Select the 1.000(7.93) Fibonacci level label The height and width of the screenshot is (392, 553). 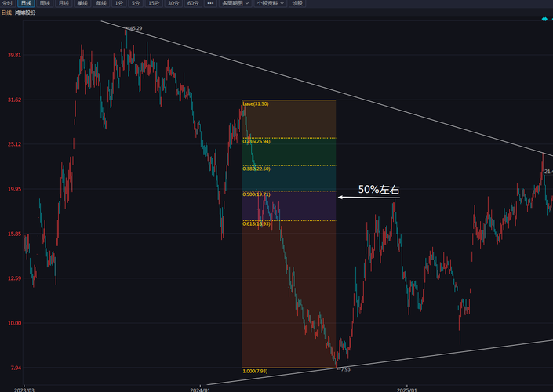click(x=255, y=371)
